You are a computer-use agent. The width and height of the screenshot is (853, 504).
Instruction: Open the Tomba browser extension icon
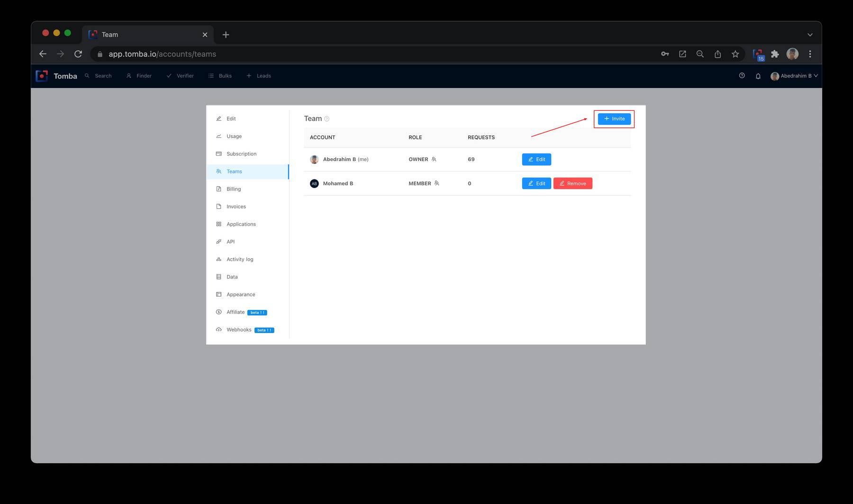[x=758, y=55]
